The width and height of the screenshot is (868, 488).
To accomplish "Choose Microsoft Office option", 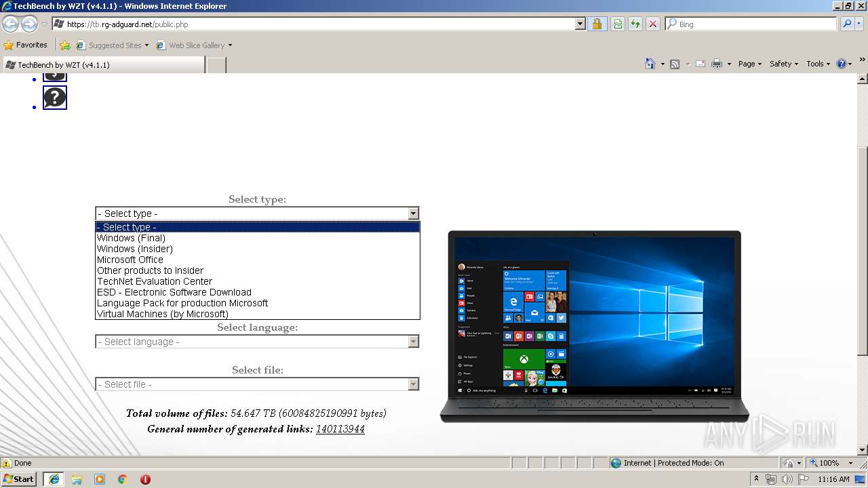I will pos(258,260).
